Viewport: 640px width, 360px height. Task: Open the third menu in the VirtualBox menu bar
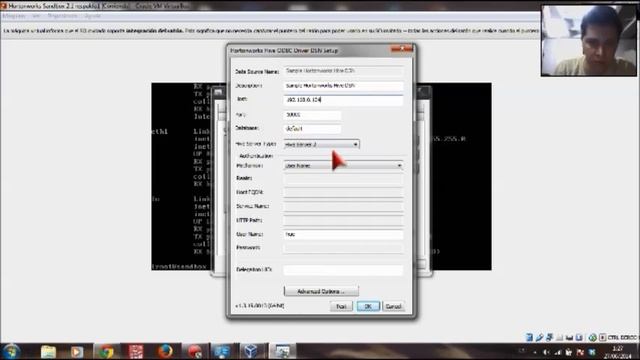point(62,16)
